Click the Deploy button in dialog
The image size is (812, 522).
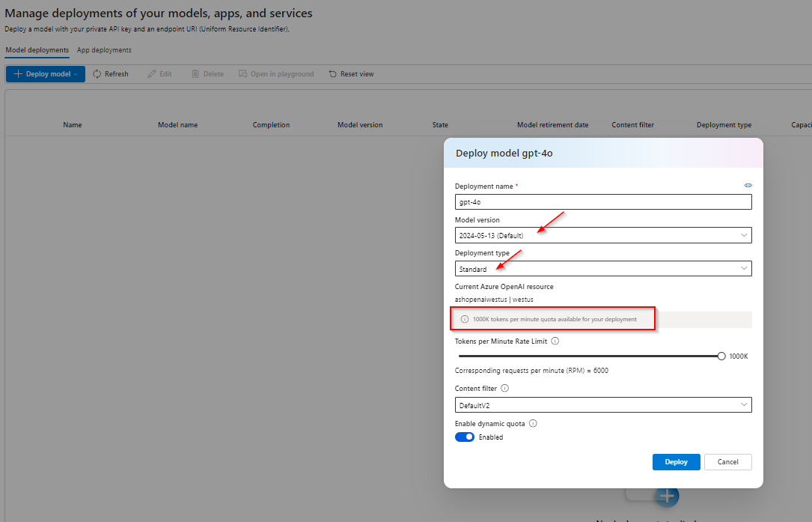(x=677, y=462)
